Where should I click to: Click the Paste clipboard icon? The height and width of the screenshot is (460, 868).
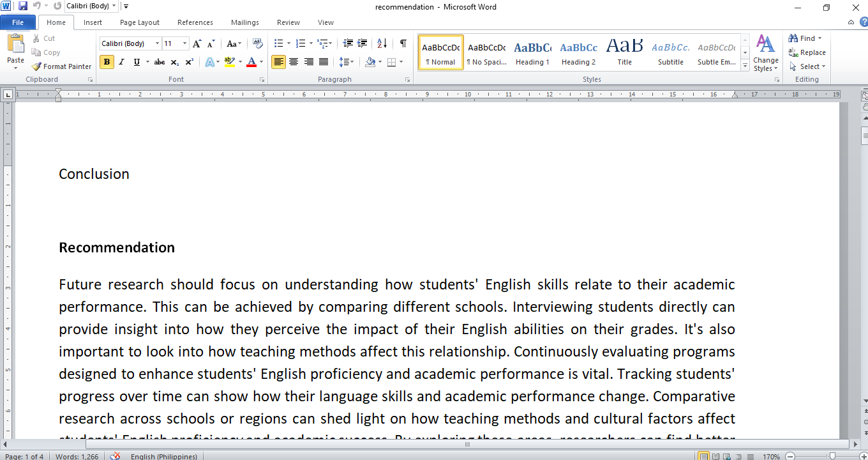15,45
